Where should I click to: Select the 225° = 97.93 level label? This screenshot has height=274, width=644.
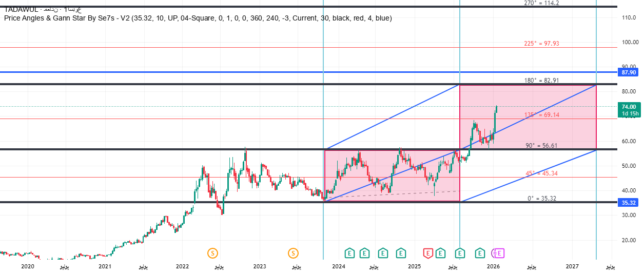(541, 44)
